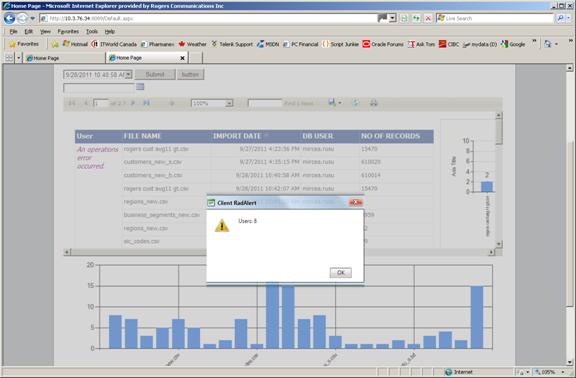Screen dimensions: 576x378
Task: Open the ITWorld Canada favorite
Action: pos(114,44)
